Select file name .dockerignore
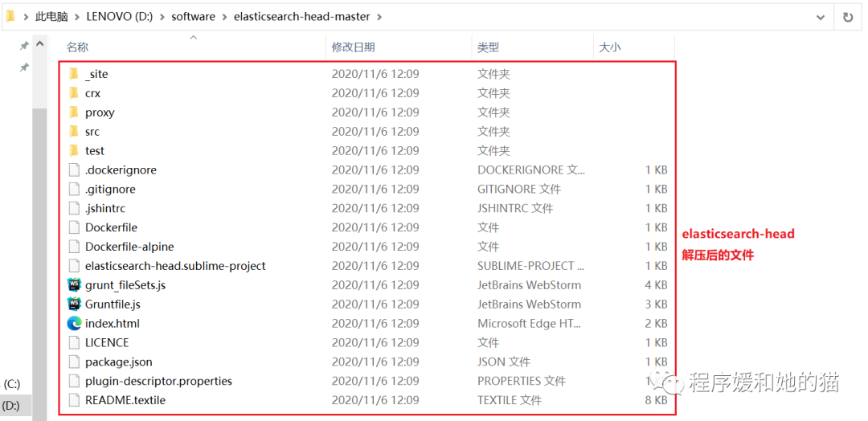This screenshot has width=868, height=421. (121, 170)
